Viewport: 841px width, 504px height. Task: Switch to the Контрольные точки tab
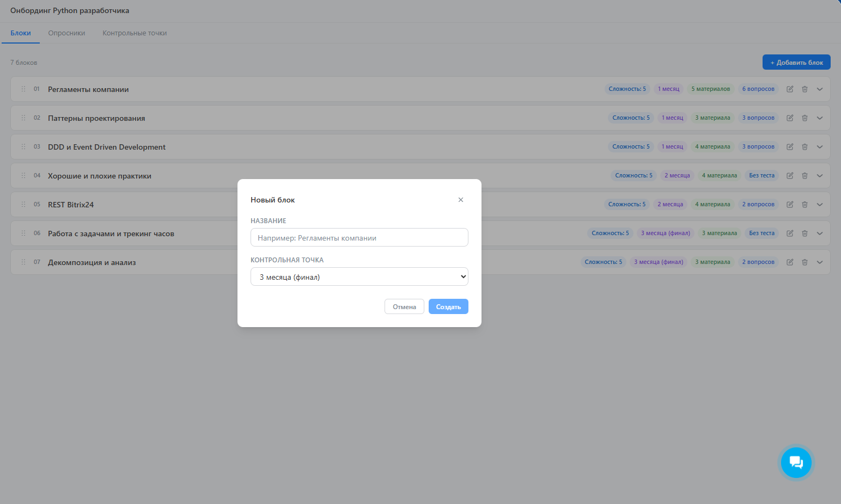click(135, 33)
